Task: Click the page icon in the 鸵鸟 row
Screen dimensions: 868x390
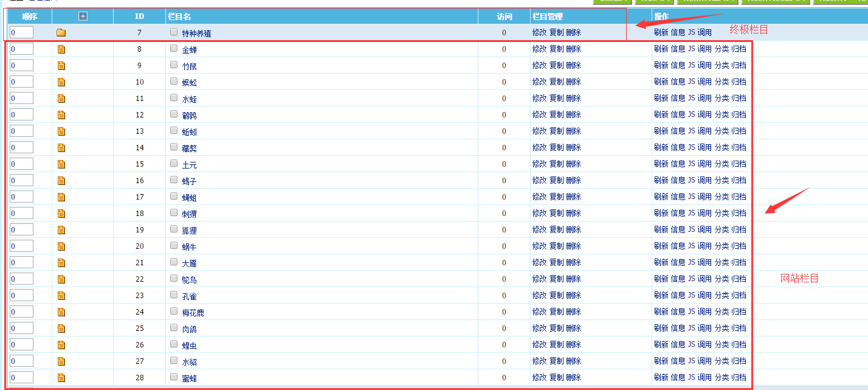Action: point(61,279)
